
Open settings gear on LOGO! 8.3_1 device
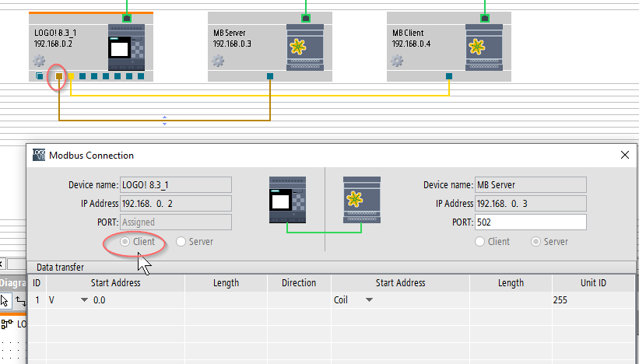39,61
